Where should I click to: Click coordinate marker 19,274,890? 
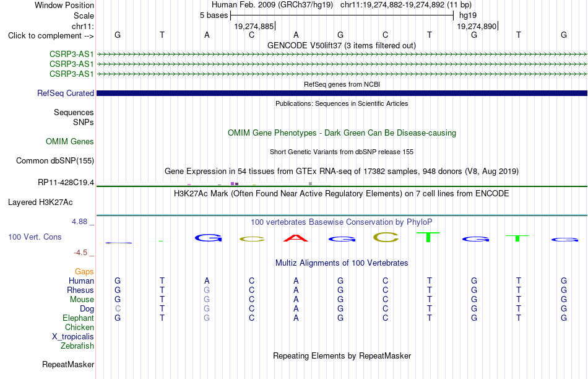click(x=477, y=26)
